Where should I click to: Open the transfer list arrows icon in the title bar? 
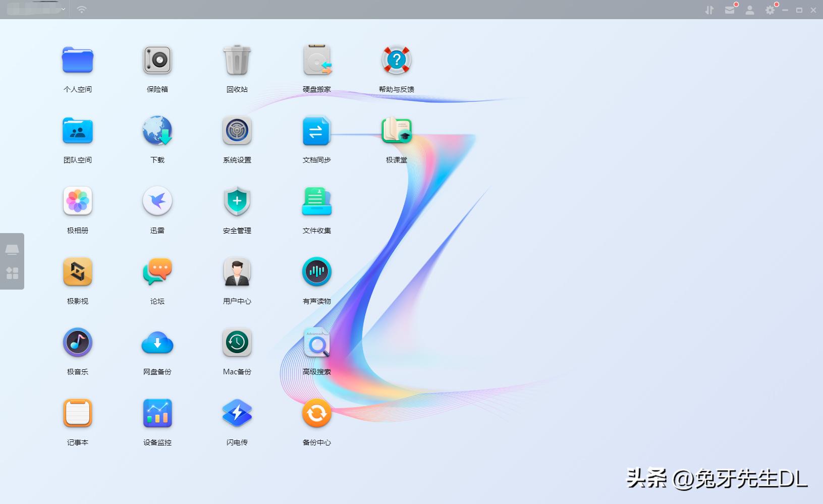tap(709, 10)
